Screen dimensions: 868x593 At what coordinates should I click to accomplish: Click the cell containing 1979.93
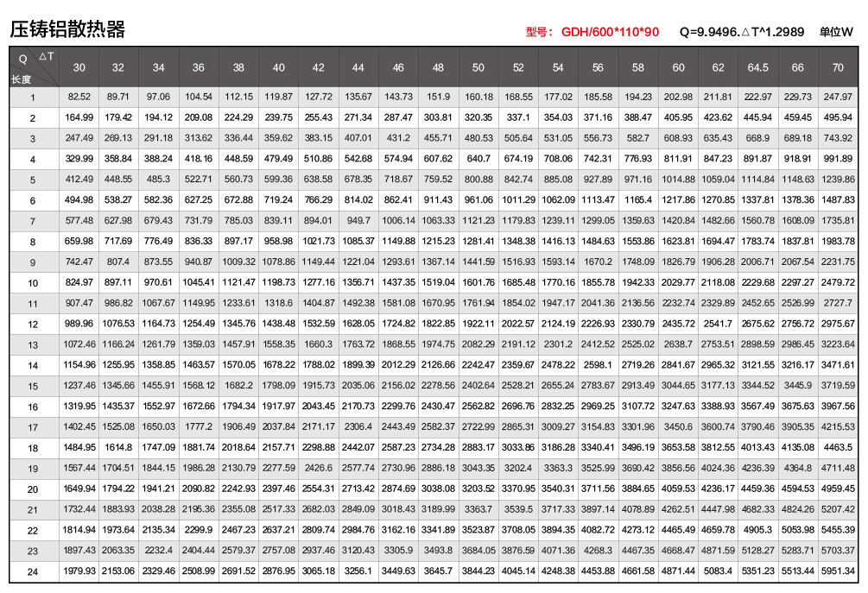tap(79, 571)
